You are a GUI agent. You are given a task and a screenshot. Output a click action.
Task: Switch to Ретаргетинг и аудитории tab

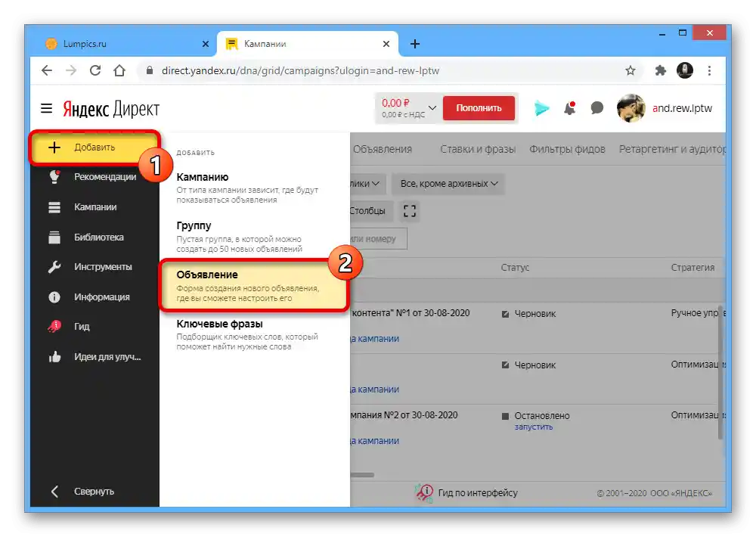(x=672, y=149)
